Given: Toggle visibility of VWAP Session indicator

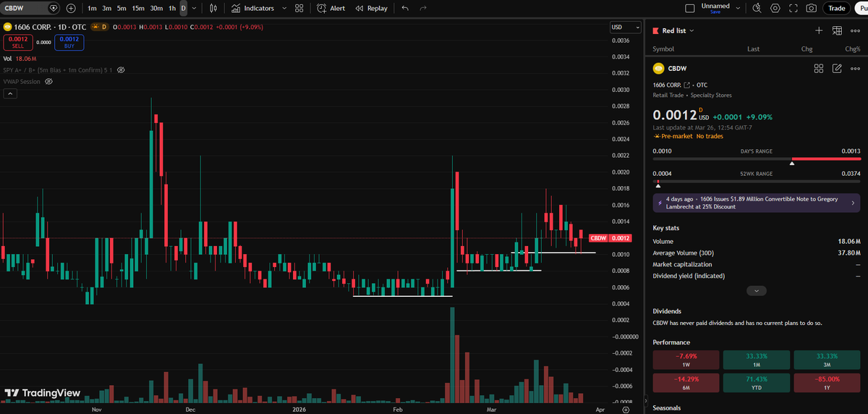Looking at the screenshot, I should 48,82.
